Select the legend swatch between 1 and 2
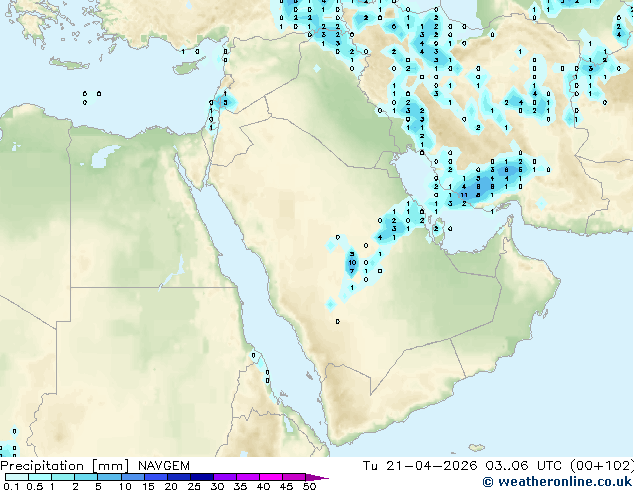The image size is (634, 490). tap(63, 477)
